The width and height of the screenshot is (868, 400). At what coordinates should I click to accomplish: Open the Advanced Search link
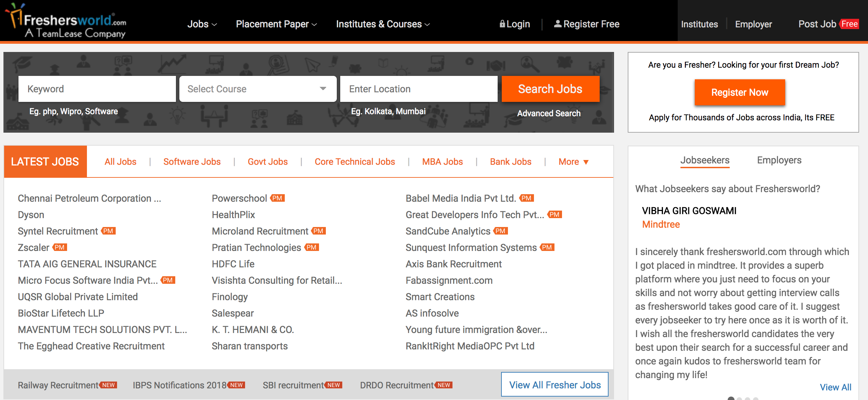click(549, 113)
